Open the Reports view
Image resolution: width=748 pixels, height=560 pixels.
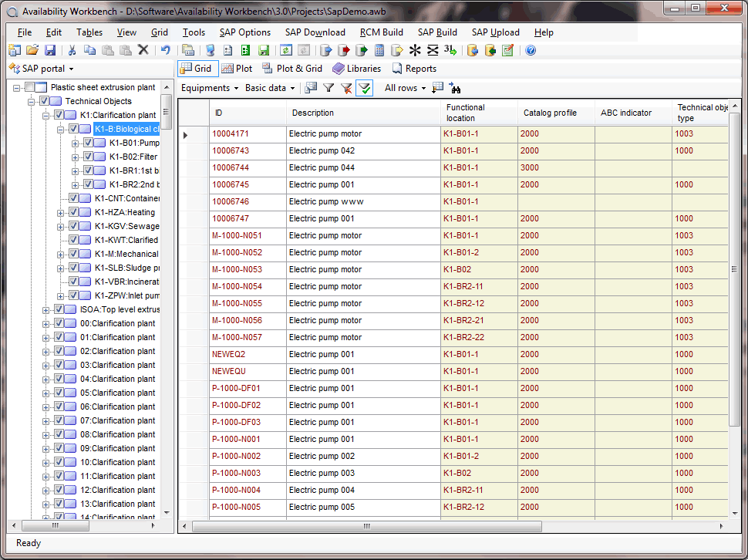click(x=415, y=69)
